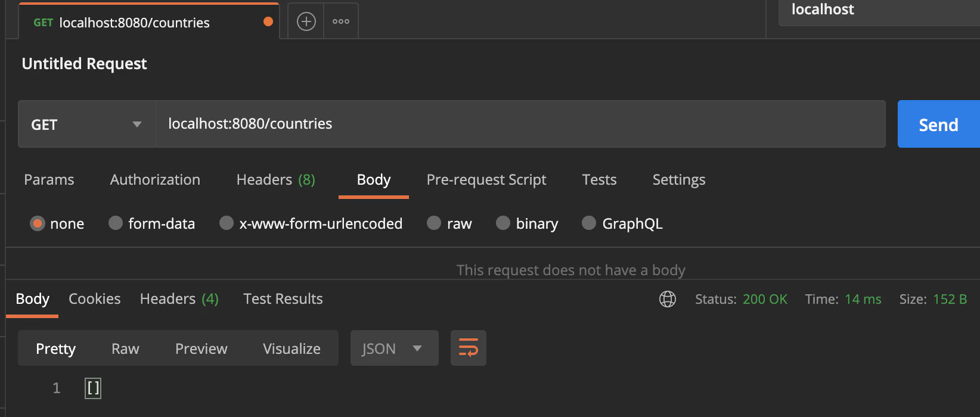
Task: Choose the x-www-form-urlencoded body option
Action: pos(227,223)
